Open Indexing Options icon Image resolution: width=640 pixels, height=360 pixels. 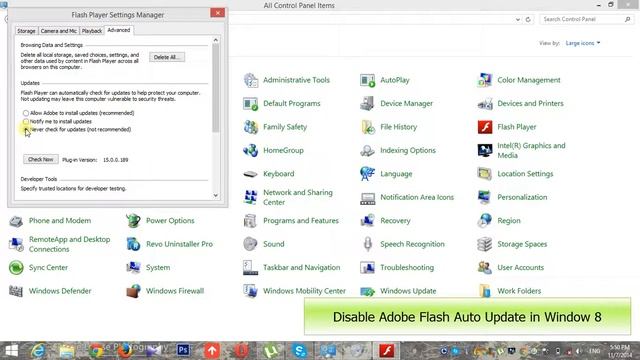pos(367,150)
